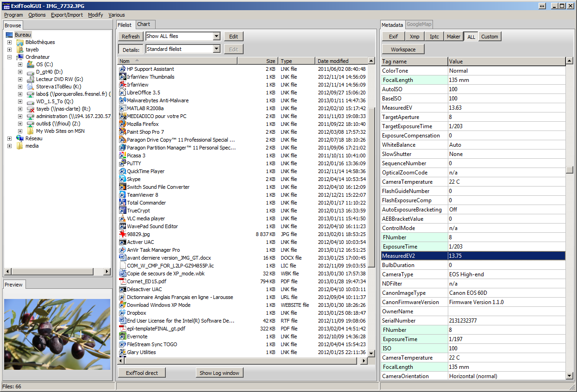
Task: Click the Evernote shortcut icon
Action: tap(123, 336)
